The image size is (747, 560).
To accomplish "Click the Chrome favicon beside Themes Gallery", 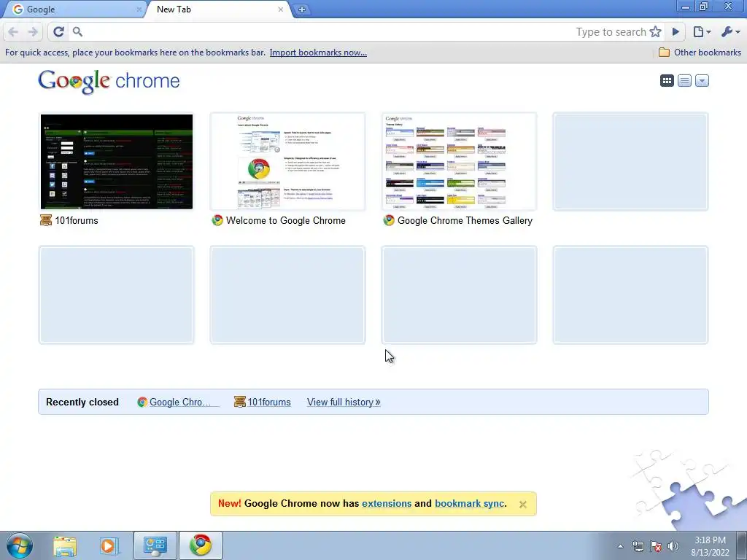I will 389,220.
